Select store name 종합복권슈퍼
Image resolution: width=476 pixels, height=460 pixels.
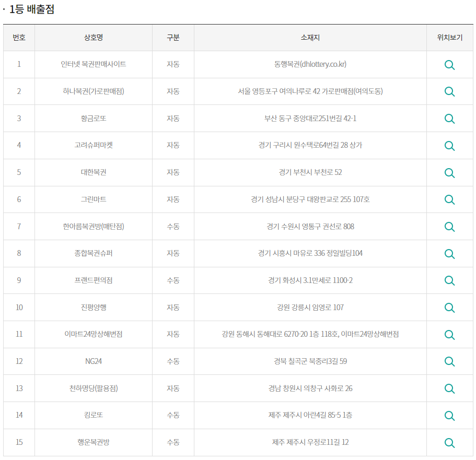tap(94, 253)
